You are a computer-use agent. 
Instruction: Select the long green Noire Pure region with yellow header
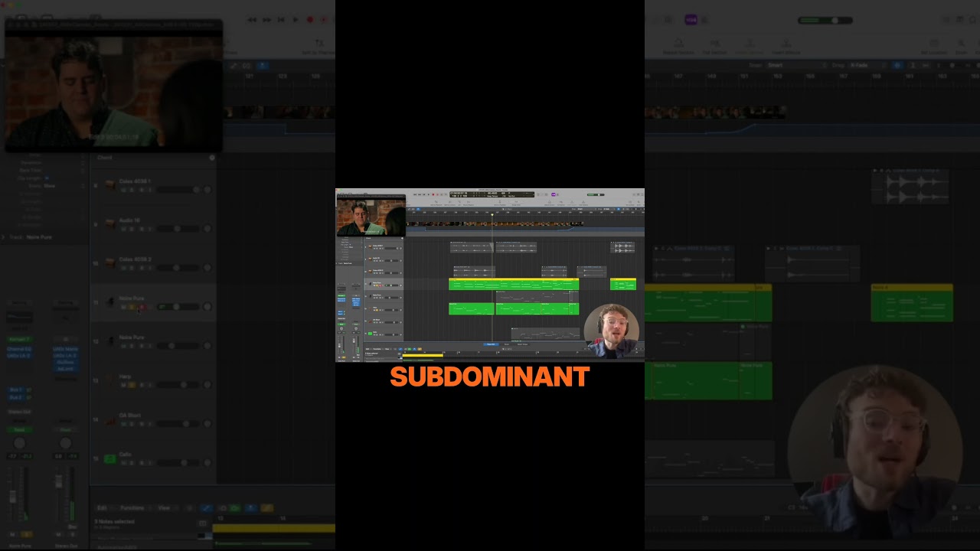(514, 284)
